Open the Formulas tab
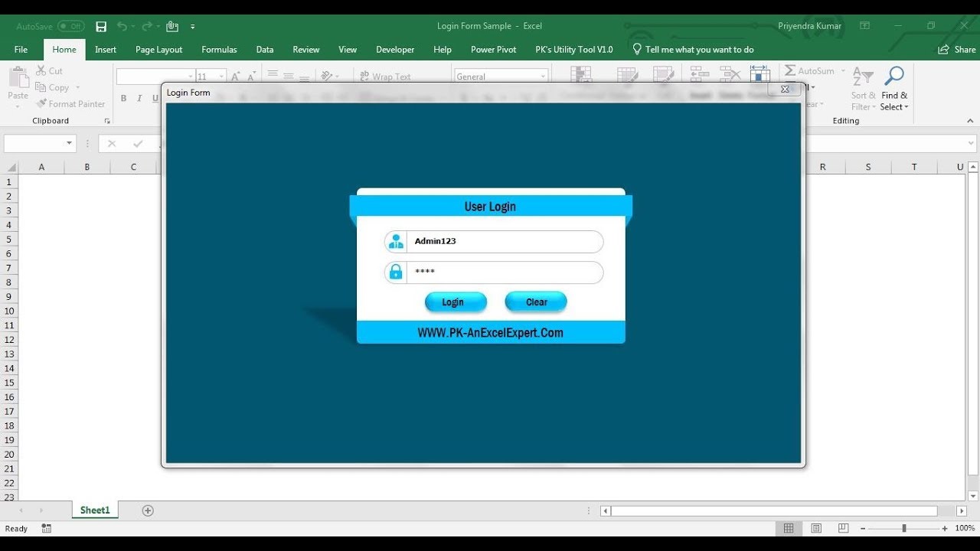Image resolution: width=980 pixels, height=551 pixels. pos(219,49)
